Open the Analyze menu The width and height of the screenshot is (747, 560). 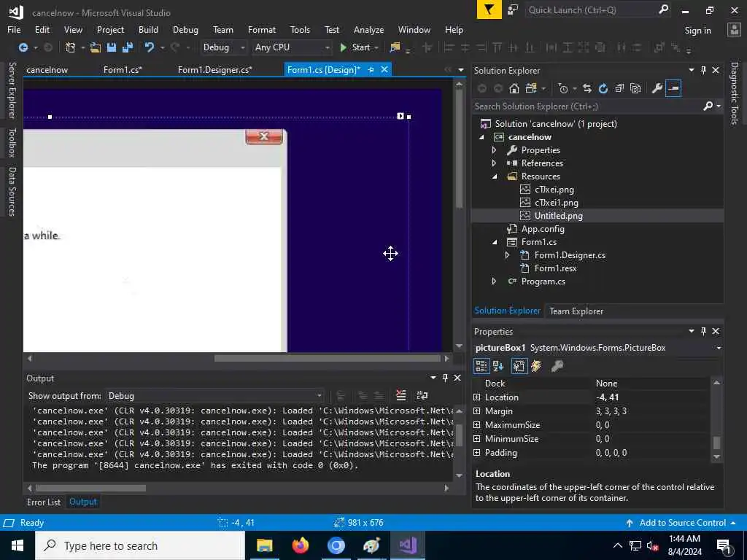coord(368,29)
